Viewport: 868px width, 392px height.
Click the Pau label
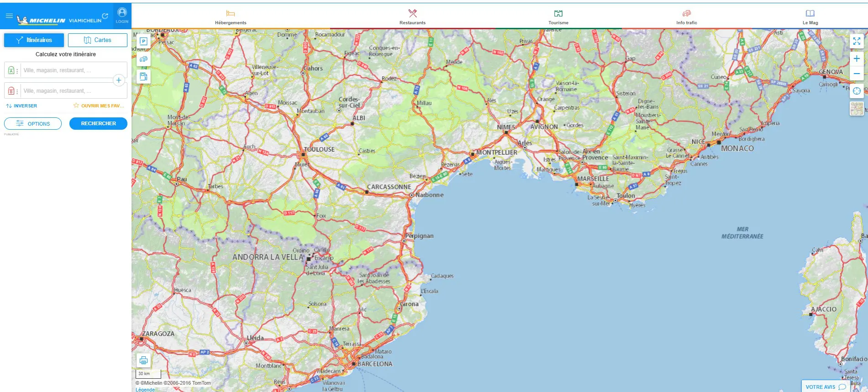click(x=182, y=179)
